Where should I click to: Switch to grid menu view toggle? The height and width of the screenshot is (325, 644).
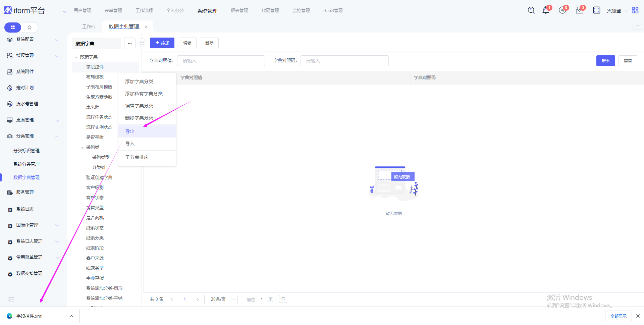[13, 28]
